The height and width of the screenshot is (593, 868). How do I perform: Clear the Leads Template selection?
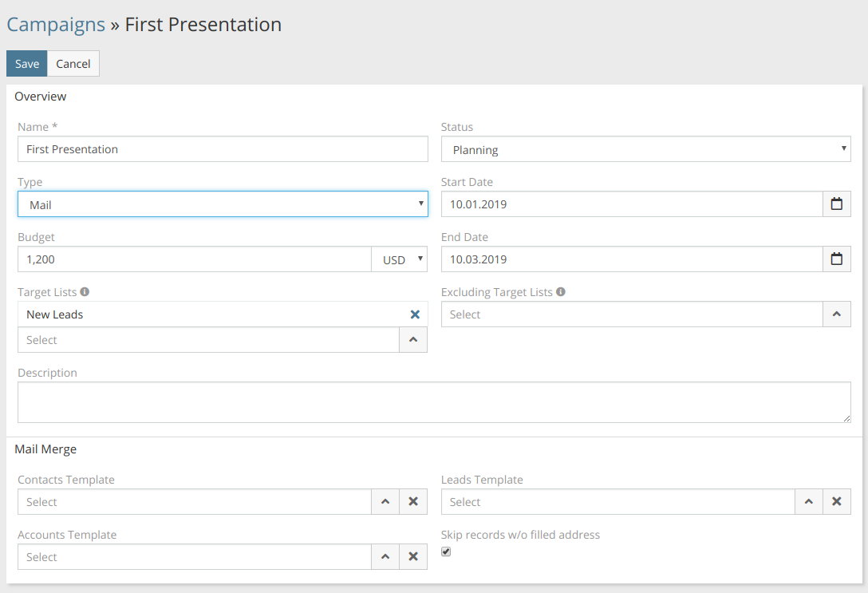coord(836,502)
